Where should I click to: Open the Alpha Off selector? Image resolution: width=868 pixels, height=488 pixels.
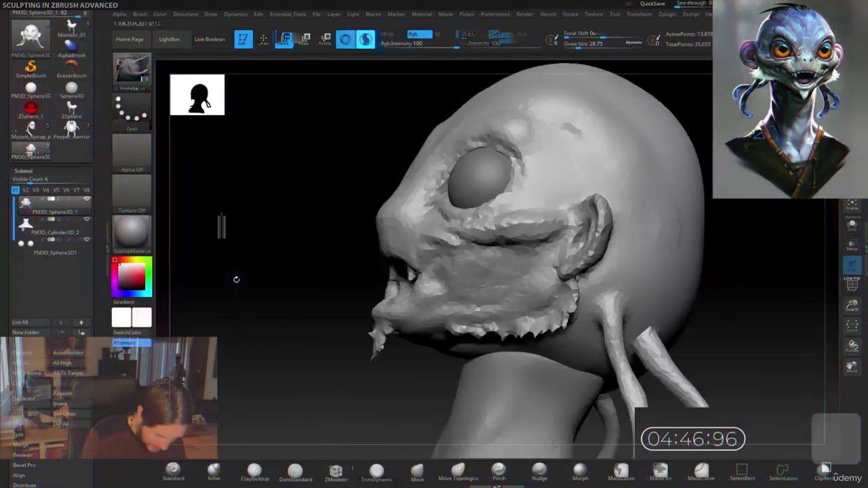pos(132,153)
